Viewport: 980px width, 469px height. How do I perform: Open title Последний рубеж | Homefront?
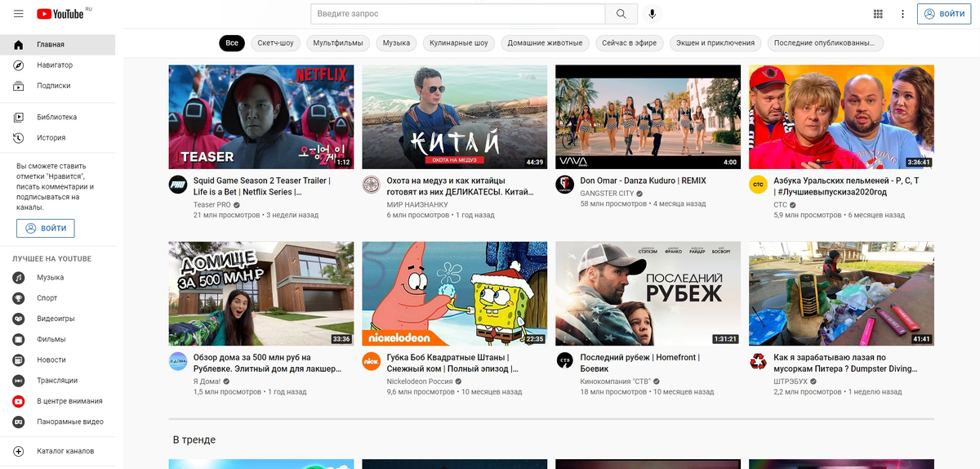(640, 364)
